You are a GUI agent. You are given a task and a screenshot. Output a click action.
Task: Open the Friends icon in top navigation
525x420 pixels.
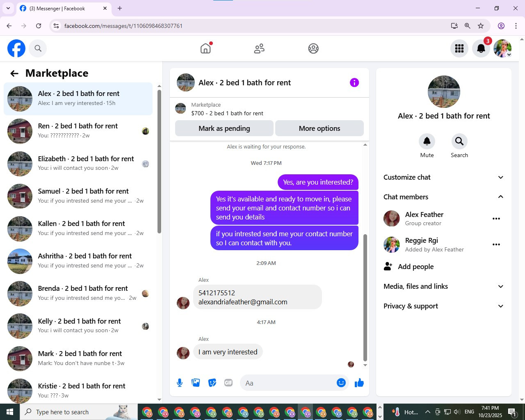point(259,48)
